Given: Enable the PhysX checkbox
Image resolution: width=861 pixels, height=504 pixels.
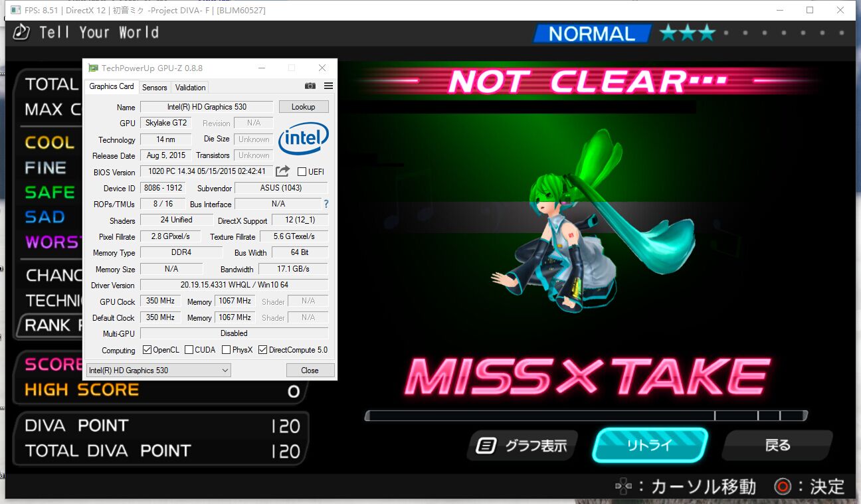Looking at the screenshot, I should (x=226, y=350).
